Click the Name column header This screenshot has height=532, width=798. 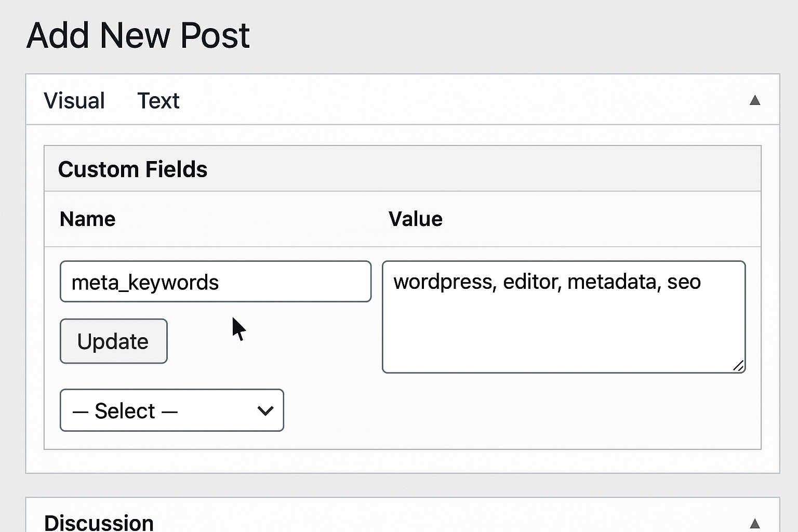(x=87, y=219)
